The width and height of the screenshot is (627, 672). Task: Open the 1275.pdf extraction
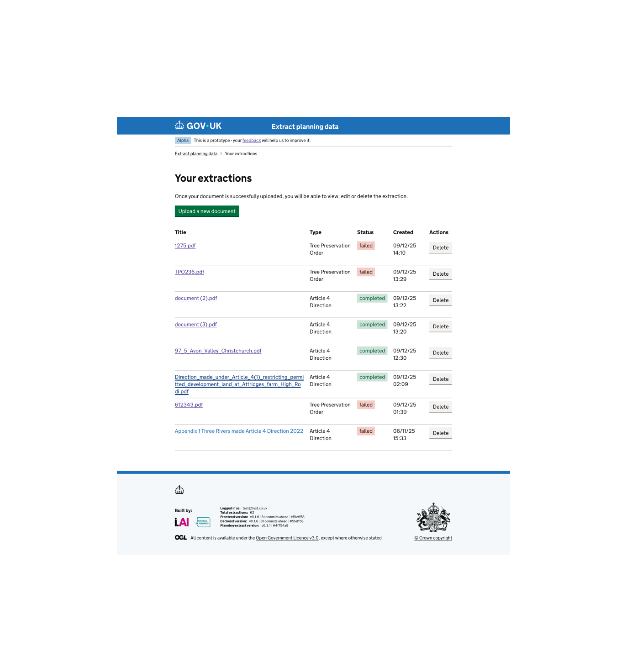(185, 246)
